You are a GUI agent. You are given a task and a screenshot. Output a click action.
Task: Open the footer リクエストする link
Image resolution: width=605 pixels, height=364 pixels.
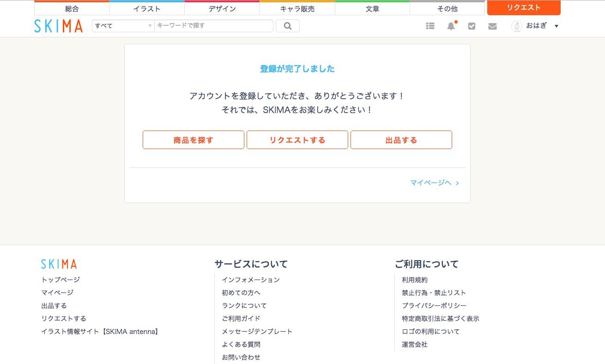(x=64, y=318)
